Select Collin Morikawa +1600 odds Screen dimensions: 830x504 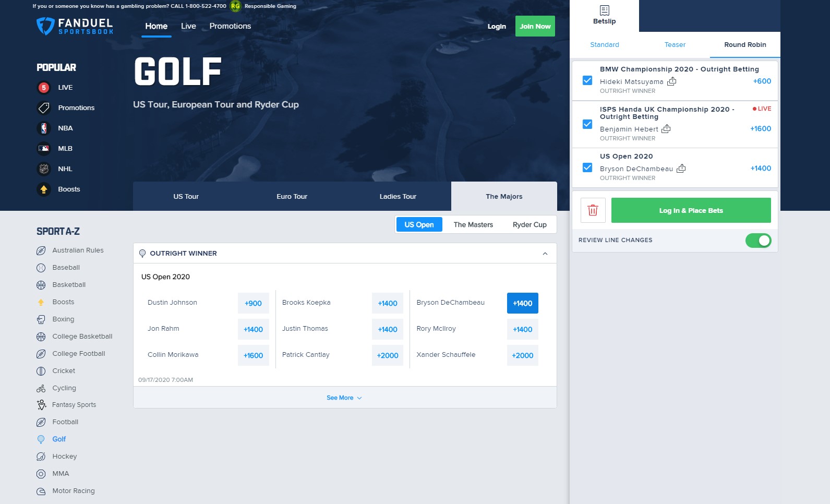(253, 355)
